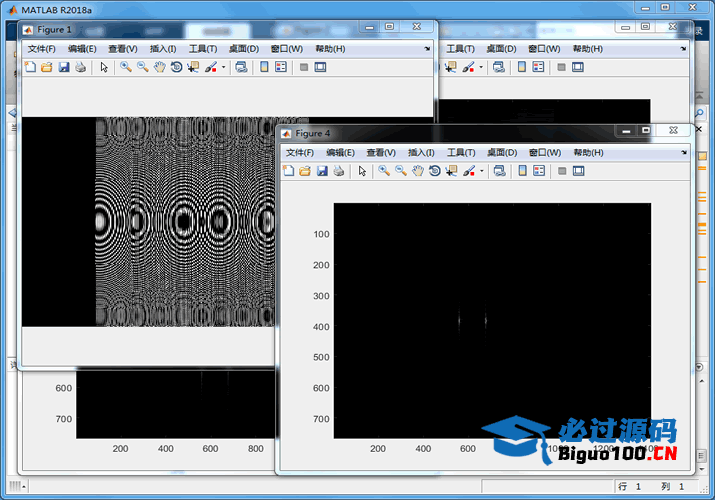Insert Legend in the background figure window
Viewport: 715px width, 500px height.
pos(539,67)
